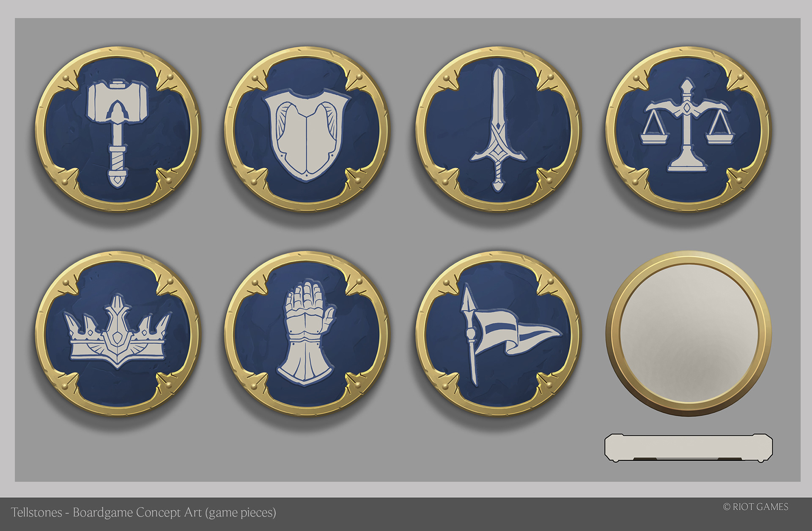Pick the sword emblem token
Screen dimensions: 812x531
click(x=498, y=129)
